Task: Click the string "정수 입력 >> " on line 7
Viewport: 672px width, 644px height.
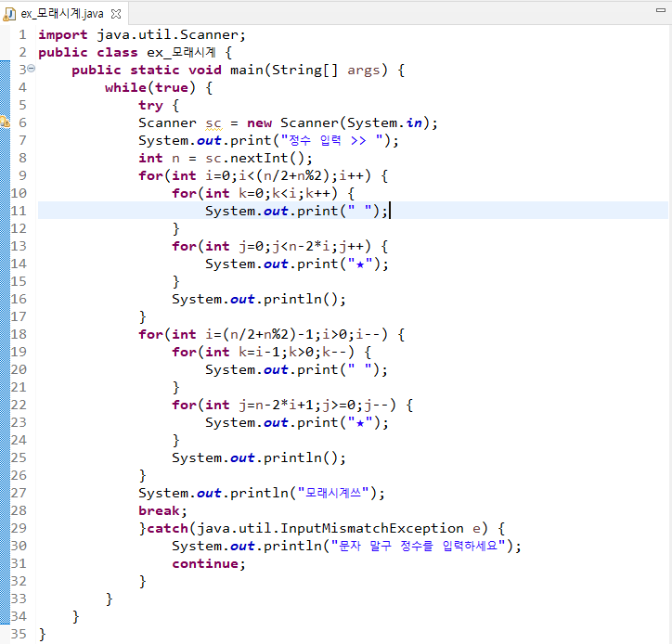Action: pyautogui.click(x=331, y=140)
